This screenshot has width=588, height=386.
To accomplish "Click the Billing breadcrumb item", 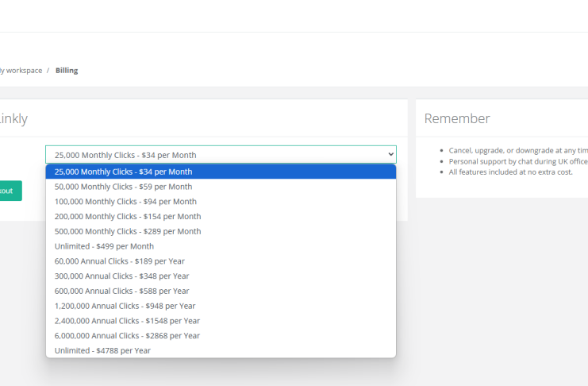I will pyautogui.click(x=67, y=71).
